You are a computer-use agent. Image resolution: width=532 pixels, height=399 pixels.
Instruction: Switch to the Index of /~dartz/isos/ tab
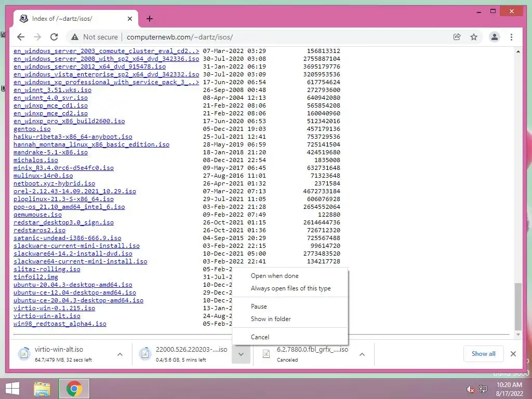tap(76, 19)
